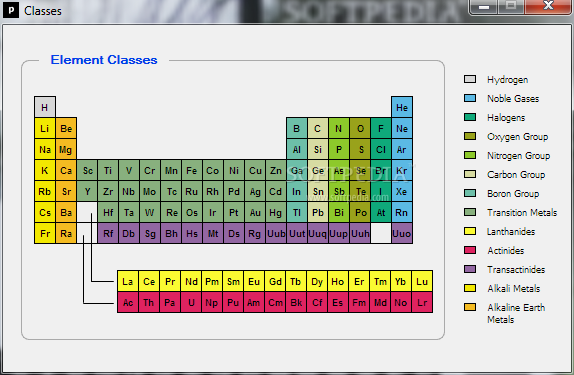This screenshot has width=574, height=375.
Task: Select the H element cell
Action: 45,107
